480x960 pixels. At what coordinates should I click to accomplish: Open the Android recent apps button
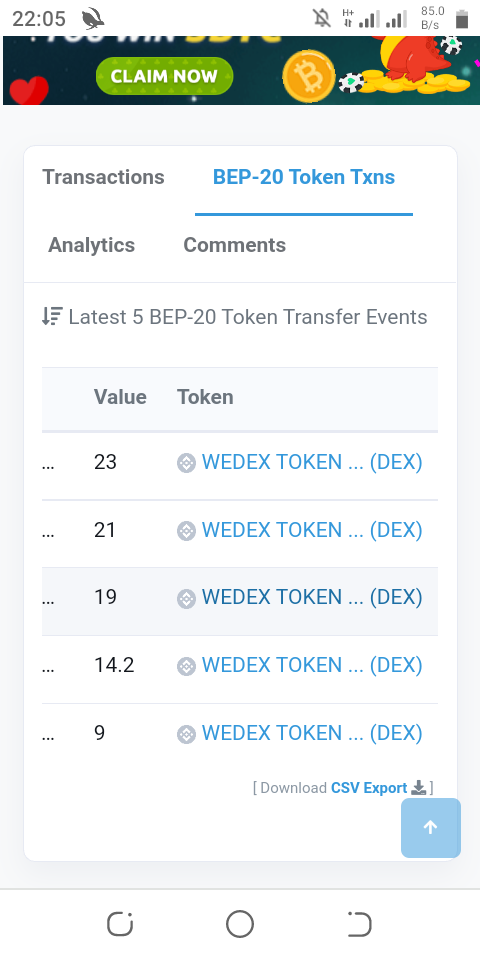[x=120, y=924]
